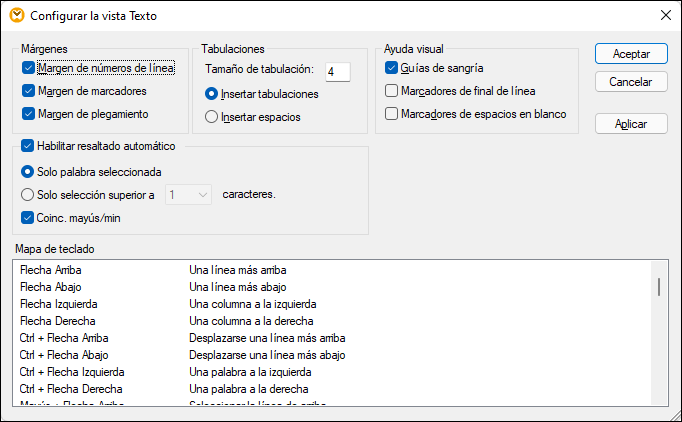
Task: Enable Marcadores de espacios en blanco
Action: pyautogui.click(x=392, y=114)
